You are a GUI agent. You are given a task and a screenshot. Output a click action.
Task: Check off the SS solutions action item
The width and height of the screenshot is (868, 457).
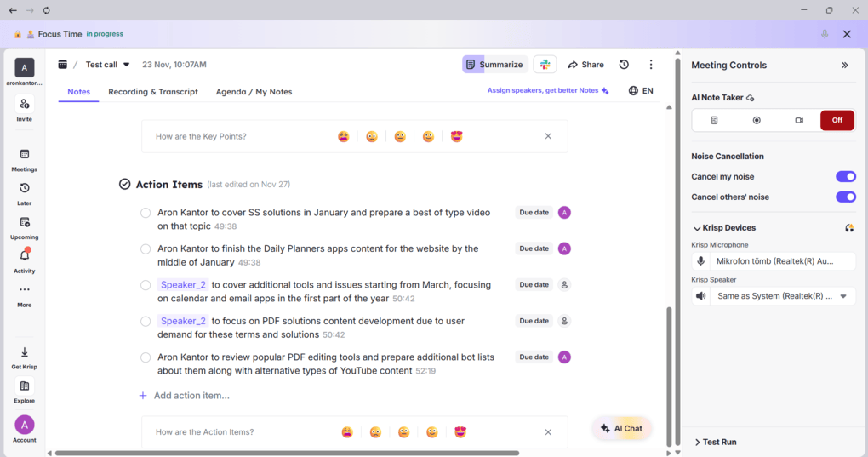click(146, 213)
